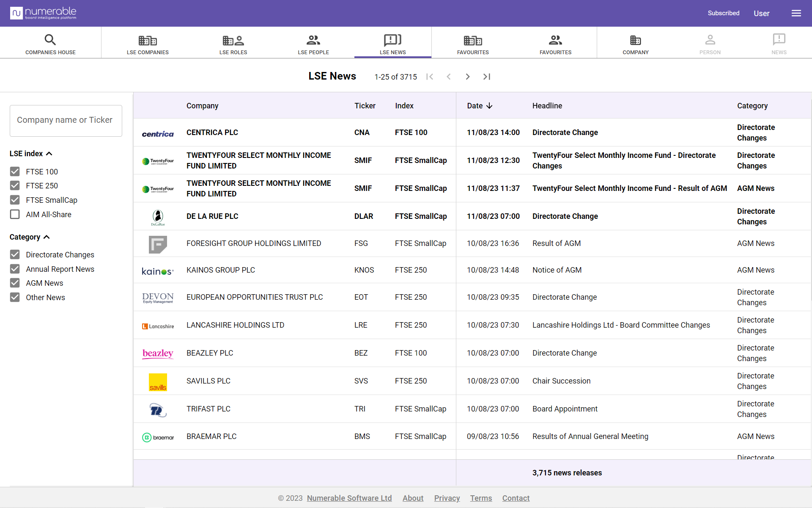Screen dimensions: 812x508
Task: Collapse the Category filter section
Action: 30,237
